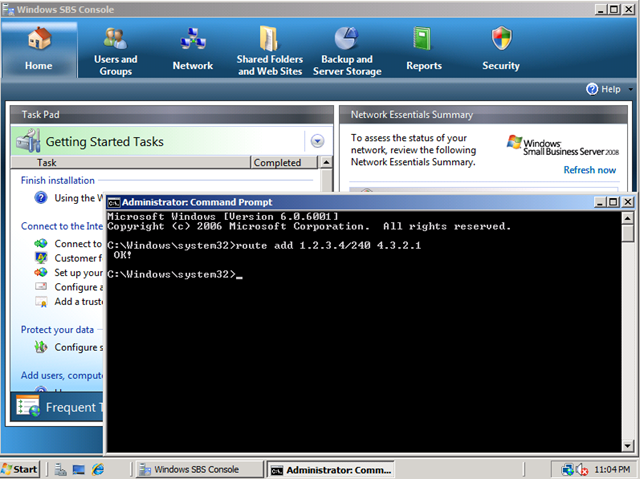
Task: Close the Command Prompt window
Action: click(x=628, y=202)
